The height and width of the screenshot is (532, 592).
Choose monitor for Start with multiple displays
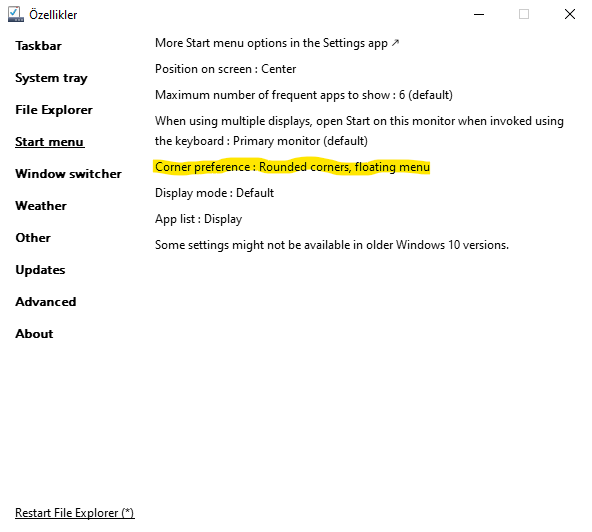[359, 131]
